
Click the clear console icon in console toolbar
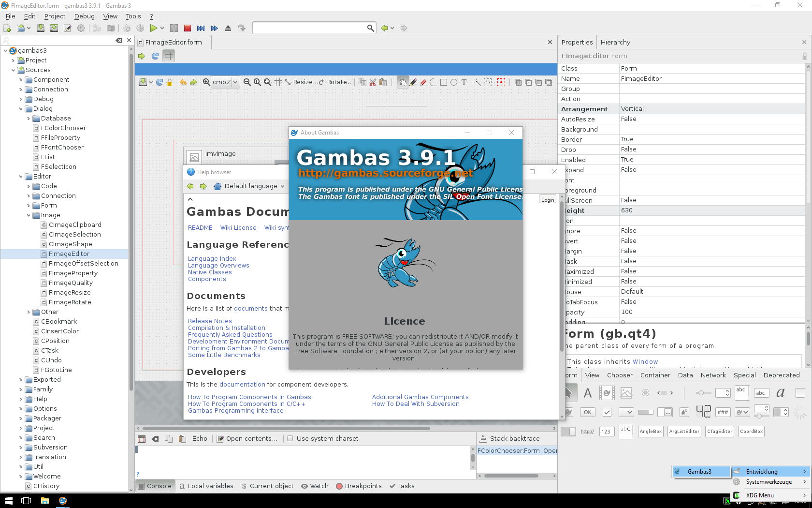point(155,439)
